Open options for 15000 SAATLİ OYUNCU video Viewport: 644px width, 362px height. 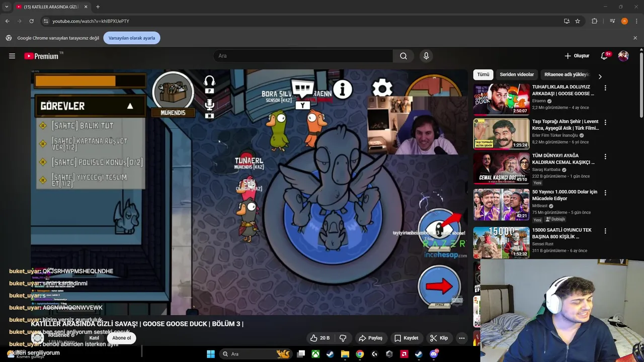[605, 231]
